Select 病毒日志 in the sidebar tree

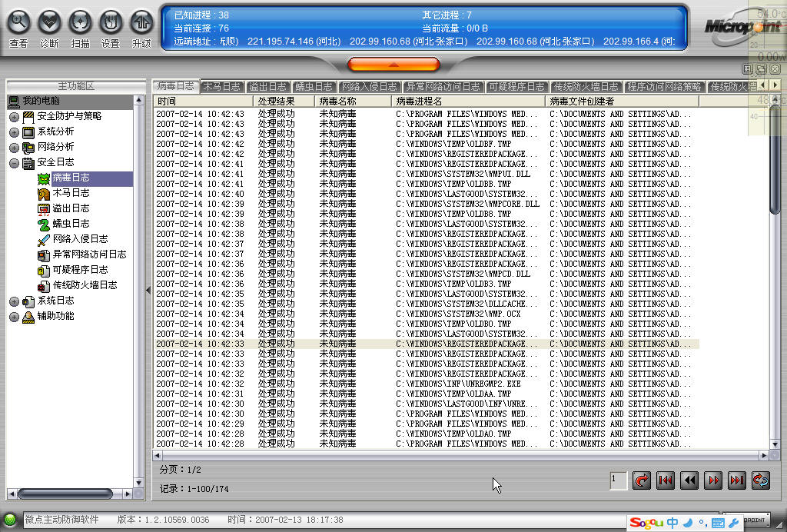(71, 178)
